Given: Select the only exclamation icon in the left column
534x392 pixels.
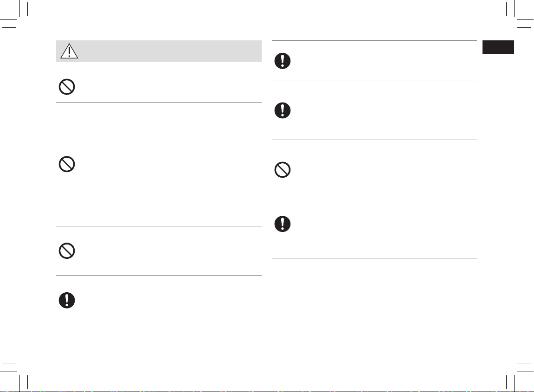Looking at the screenshot, I should coord(67,301).
